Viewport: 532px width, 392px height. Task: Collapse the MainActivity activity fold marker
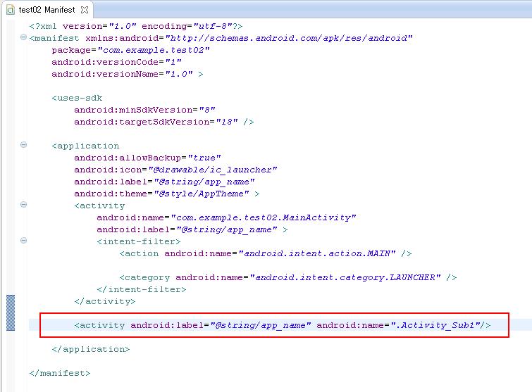23,205
